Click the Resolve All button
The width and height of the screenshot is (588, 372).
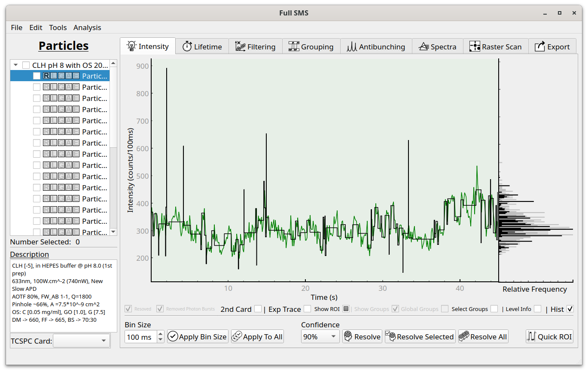point(483,337)
